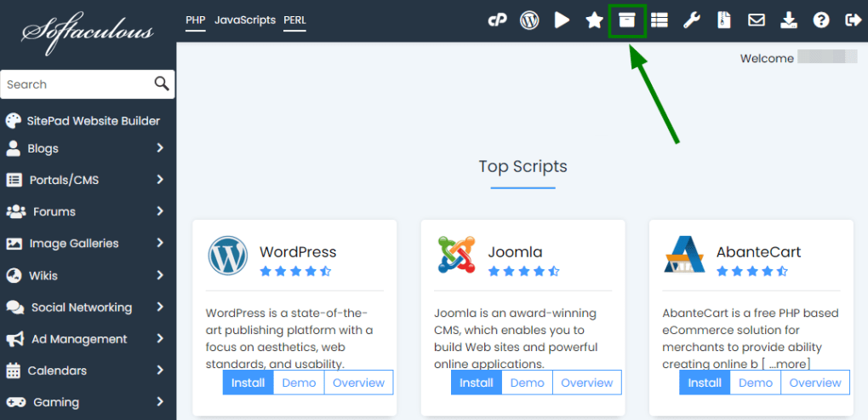This screenshot has width=868, height=420.
Task: Expand the Calendars category chevron
Action: [160, 370]
